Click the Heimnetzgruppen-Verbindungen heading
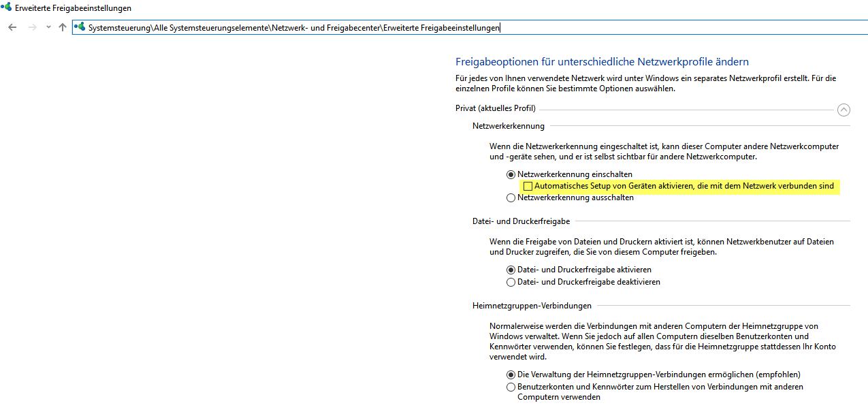Viewport: 868px width, 414px height. pos(532,306)
